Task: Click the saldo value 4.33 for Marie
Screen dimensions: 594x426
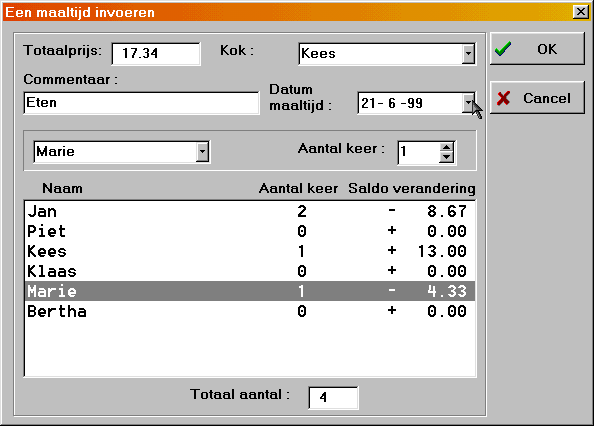Action: [447, 291]
